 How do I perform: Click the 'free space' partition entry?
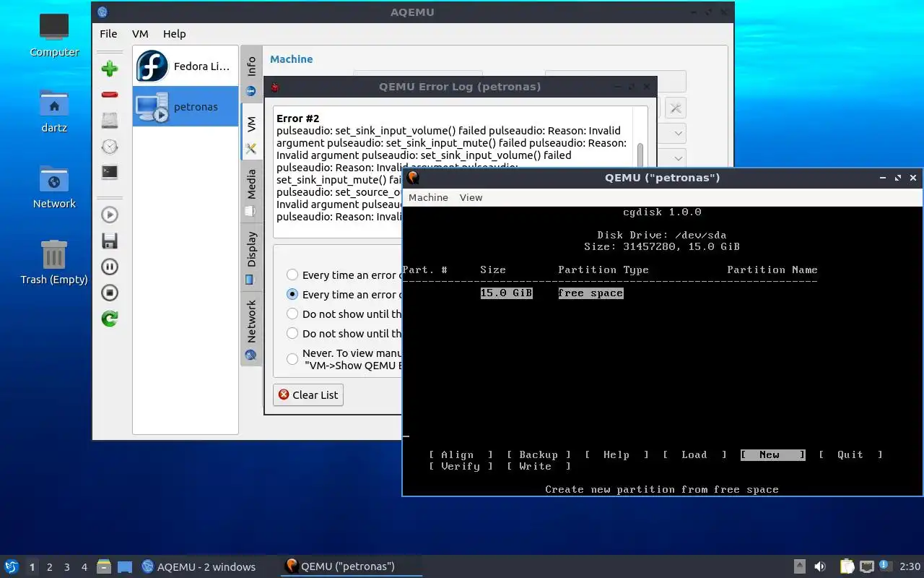click(x=590, y=293)
